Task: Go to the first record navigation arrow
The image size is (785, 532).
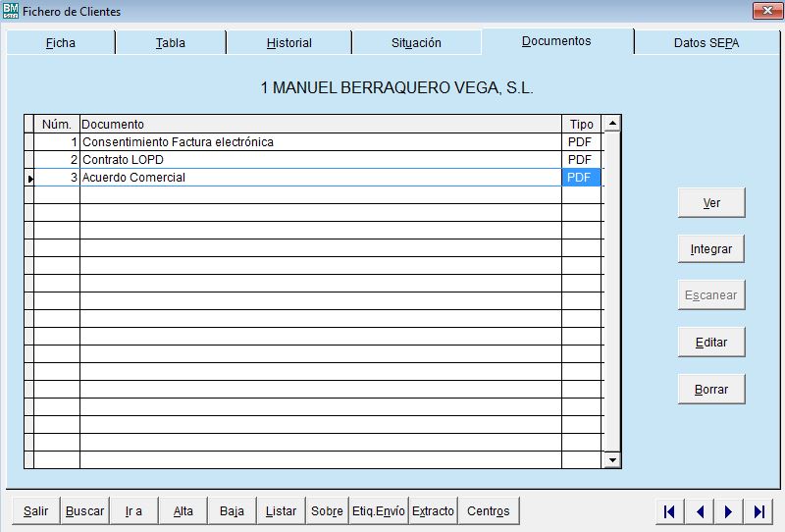Action: tap(669, 511)
